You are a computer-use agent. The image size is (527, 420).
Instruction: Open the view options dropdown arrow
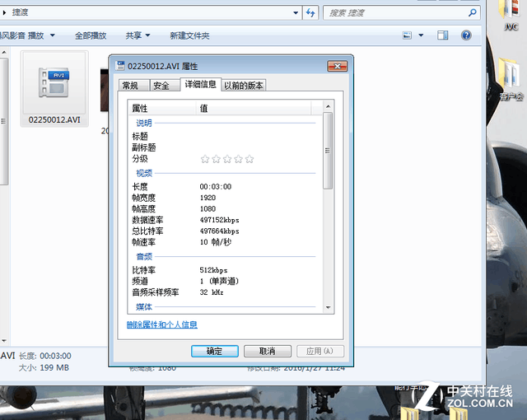pyautogui.click(x=420, y=35)
